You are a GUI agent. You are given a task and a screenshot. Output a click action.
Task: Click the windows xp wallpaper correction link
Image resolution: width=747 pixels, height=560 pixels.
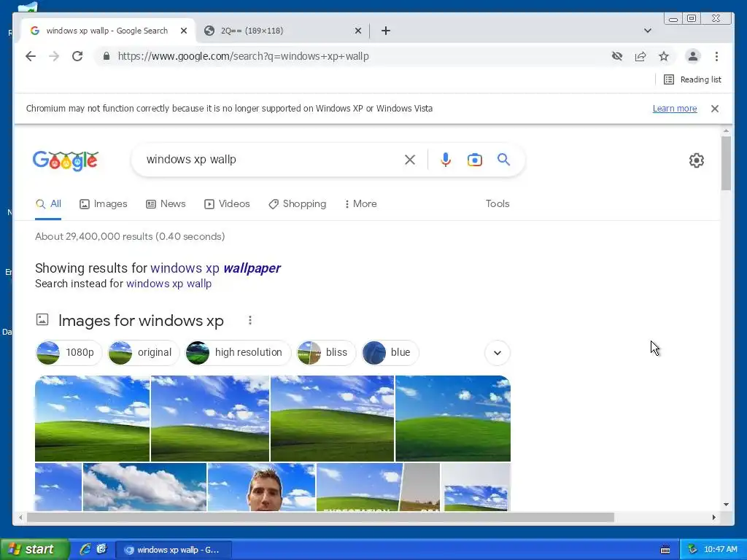pyautogui.click(x=215, y=268)
